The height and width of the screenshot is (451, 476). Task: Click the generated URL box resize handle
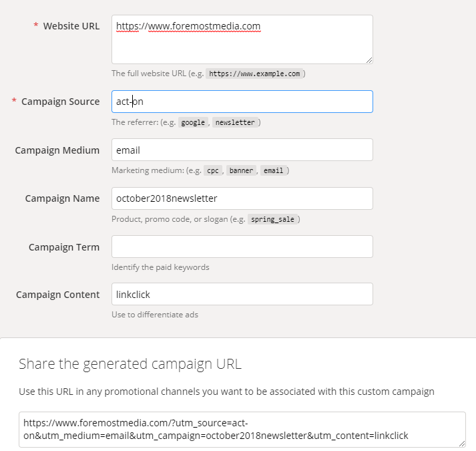coord(462,443)
